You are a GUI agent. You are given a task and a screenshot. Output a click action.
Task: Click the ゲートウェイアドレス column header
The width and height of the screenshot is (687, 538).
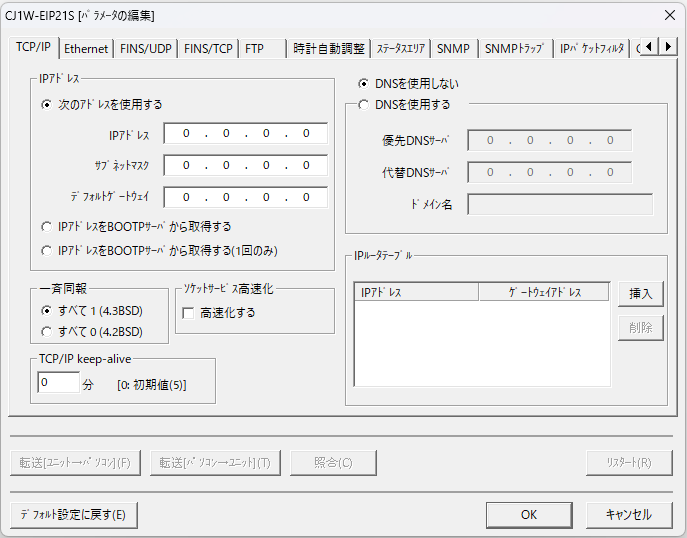coord(544,292)
